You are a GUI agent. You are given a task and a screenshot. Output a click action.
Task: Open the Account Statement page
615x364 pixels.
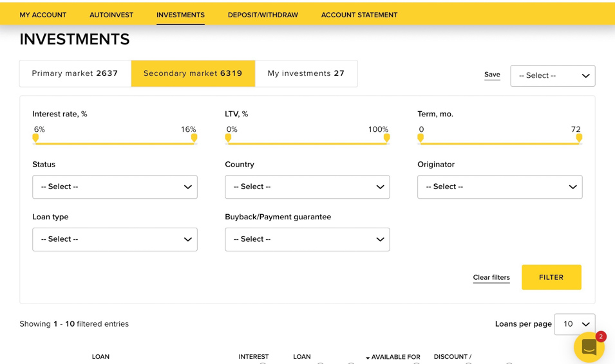pos(359,15)
